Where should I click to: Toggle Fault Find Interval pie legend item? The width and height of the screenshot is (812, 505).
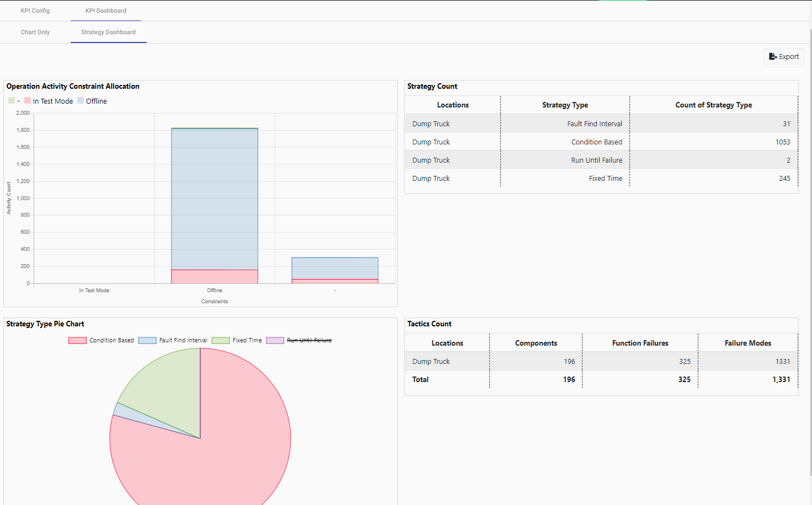point(173,340)
